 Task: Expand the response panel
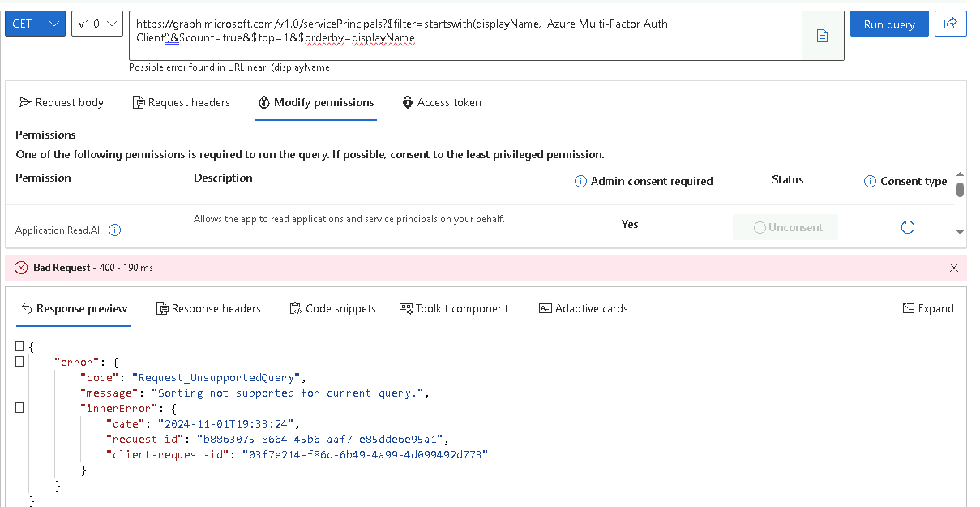click(x=928, y=308)
